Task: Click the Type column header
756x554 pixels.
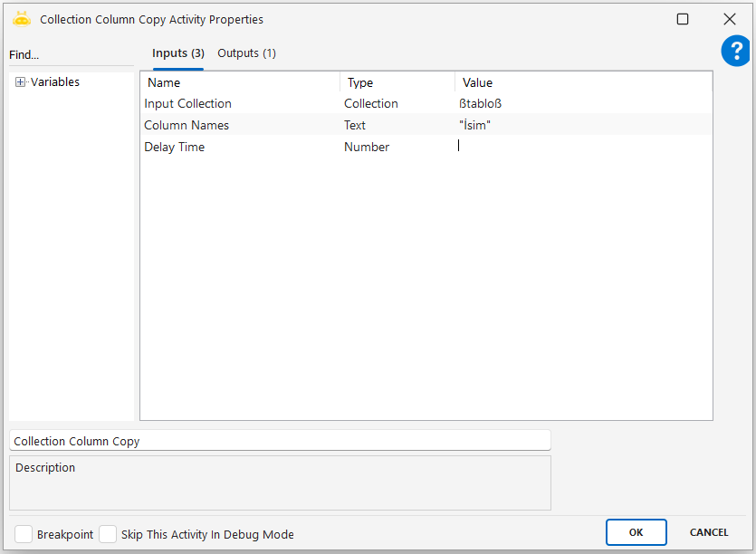Action: [397, 82]
